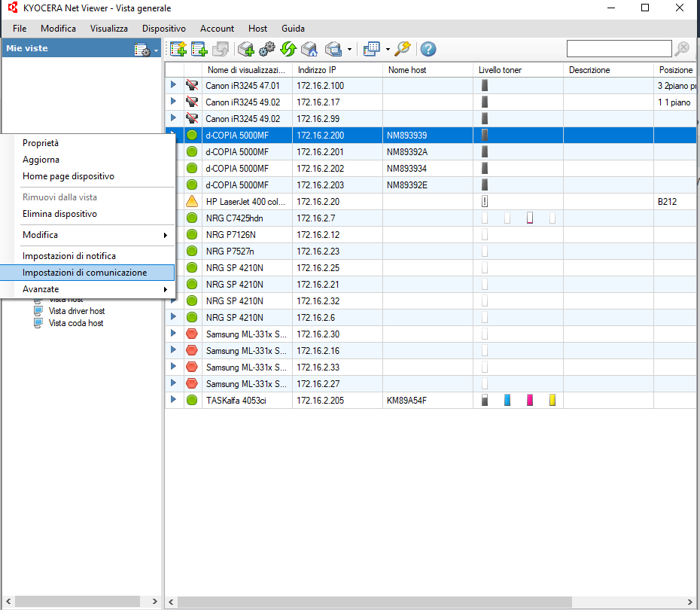Expand row Canon iR3245 47.01
700x610 pixels.
[173, 85]
